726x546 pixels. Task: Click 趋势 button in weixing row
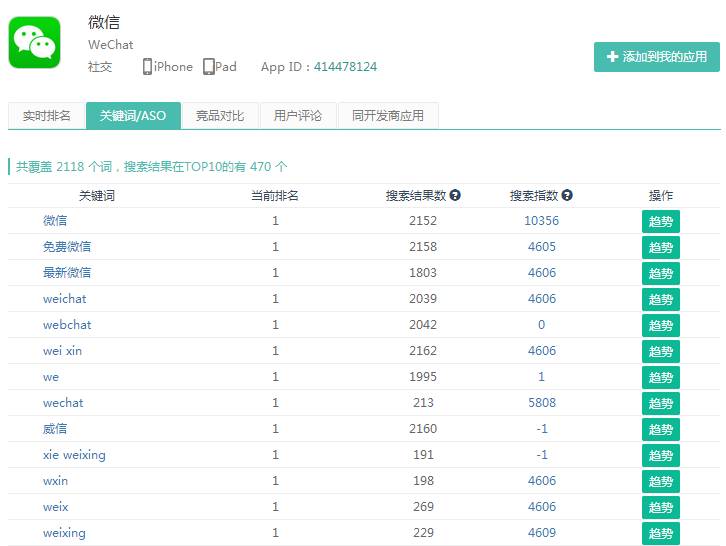[x=661, y=533]
